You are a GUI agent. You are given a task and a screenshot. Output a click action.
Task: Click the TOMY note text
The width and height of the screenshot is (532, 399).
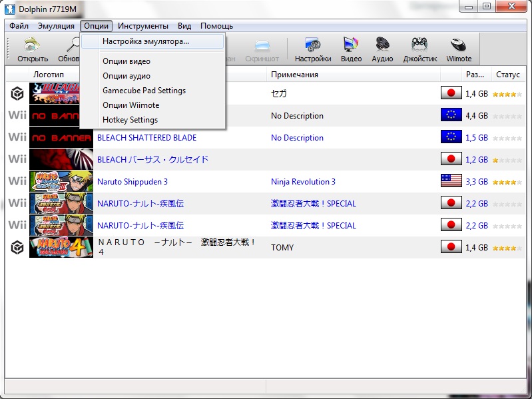(282, 248)
